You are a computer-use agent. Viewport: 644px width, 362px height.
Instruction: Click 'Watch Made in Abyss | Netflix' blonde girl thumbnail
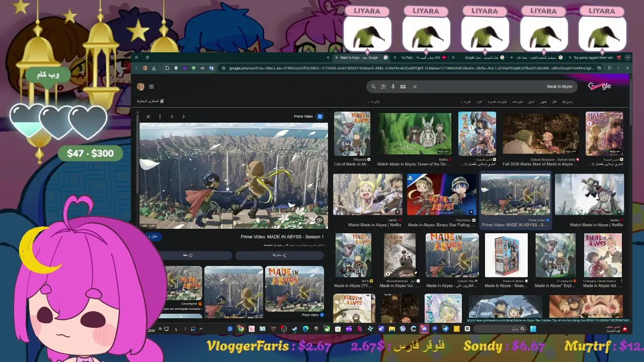(368, 195)
